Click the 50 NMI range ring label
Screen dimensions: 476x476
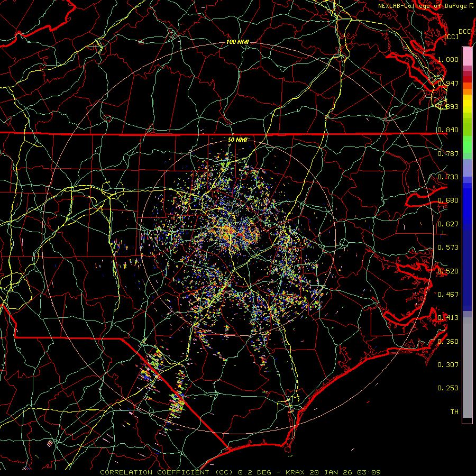pyautogui.click(x=237, y=140)
